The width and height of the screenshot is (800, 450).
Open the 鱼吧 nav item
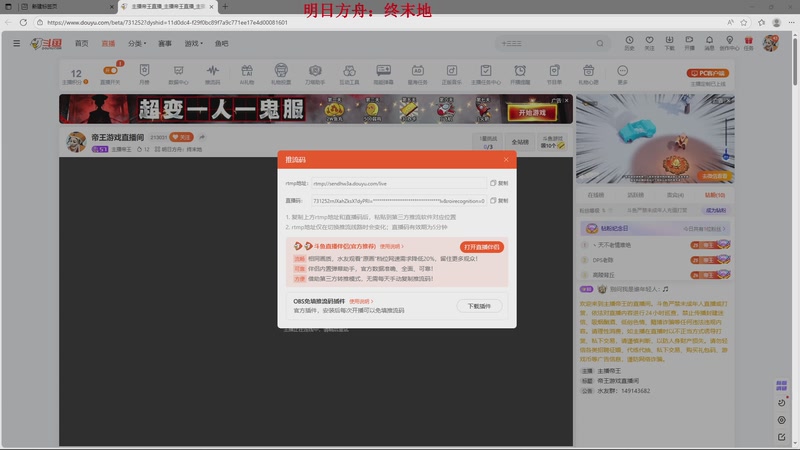click(x=221, y=43)
